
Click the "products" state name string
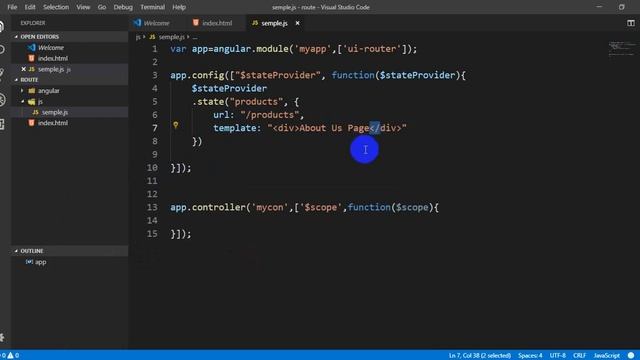click(x=256, y=102)
